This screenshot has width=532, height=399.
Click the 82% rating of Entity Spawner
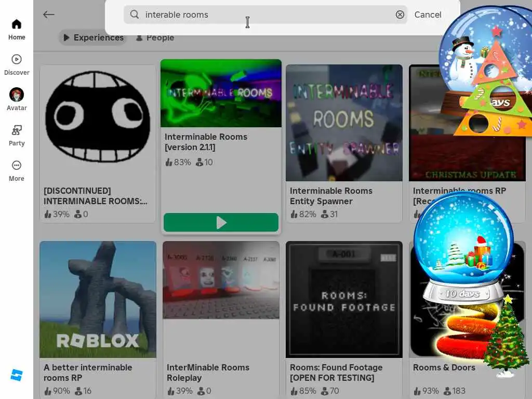point(303,214)
